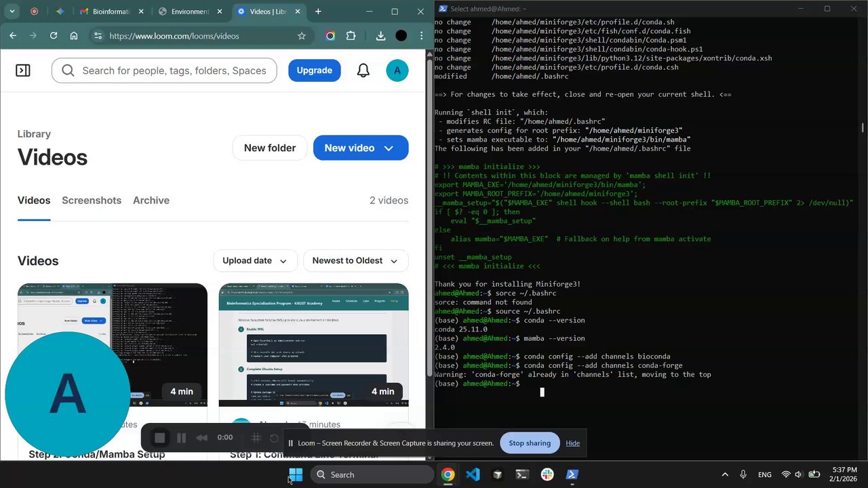This screenshot has width=868, height=488.
Task: Open Loom notifications bell
Action: [363, 70]
